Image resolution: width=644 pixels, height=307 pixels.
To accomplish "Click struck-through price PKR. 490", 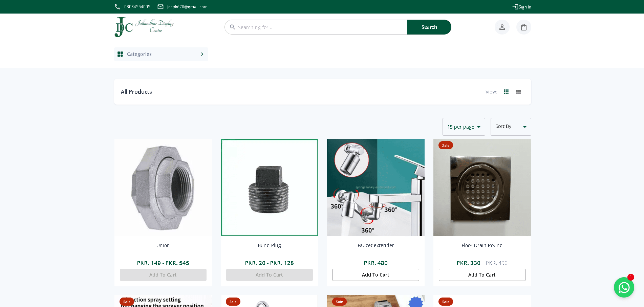I will 497,263.
